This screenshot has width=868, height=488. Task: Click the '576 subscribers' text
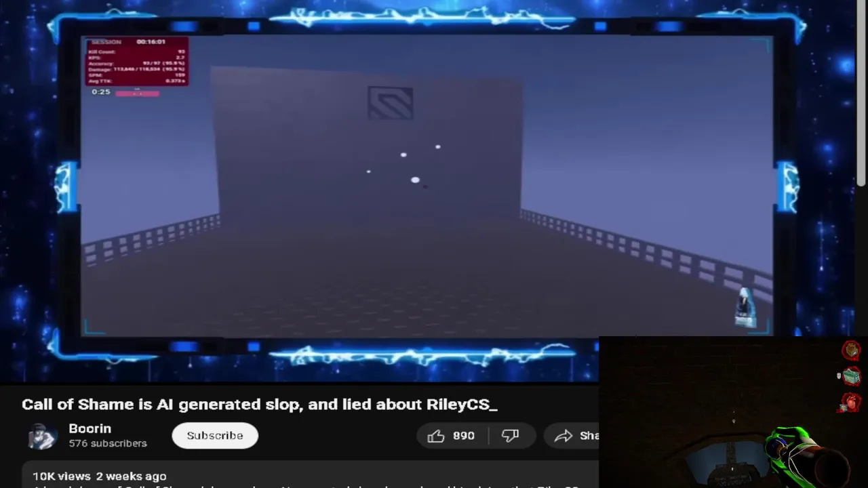tap(108, 443)
